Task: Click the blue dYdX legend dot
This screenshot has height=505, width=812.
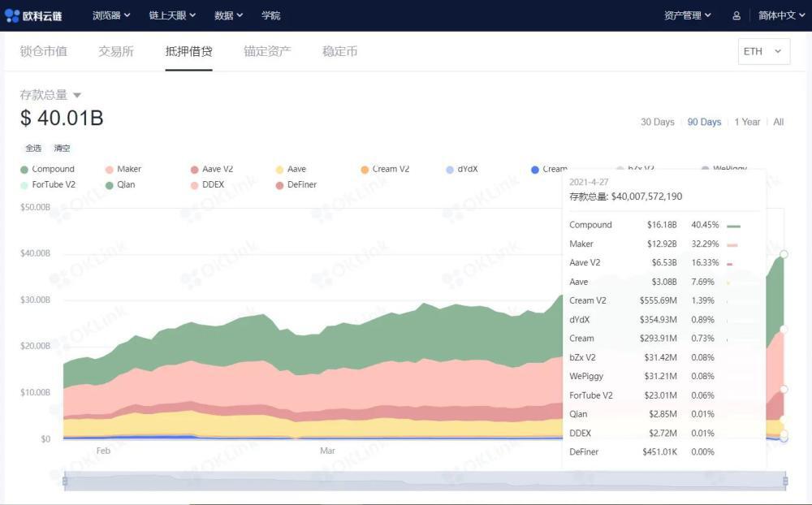Action: click(x=449, y=169)
